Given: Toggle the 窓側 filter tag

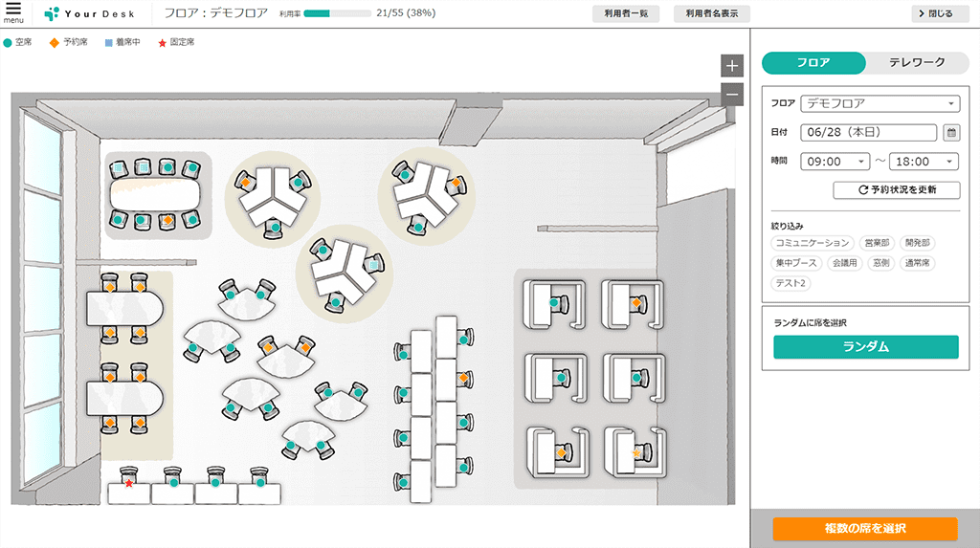Looking at the screenshot, I should click(880, 262).
